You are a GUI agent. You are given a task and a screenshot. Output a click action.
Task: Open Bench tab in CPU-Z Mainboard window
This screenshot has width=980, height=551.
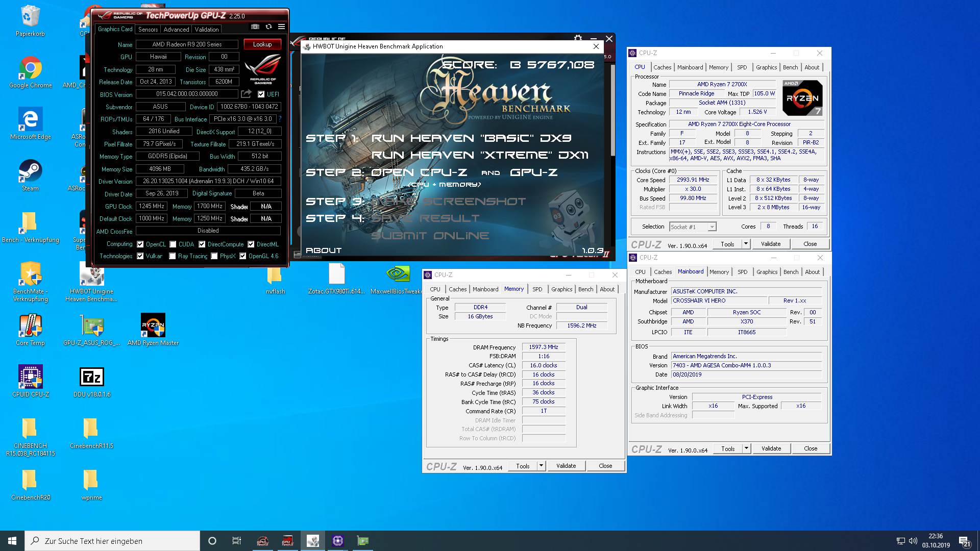(x=791, y=272)
